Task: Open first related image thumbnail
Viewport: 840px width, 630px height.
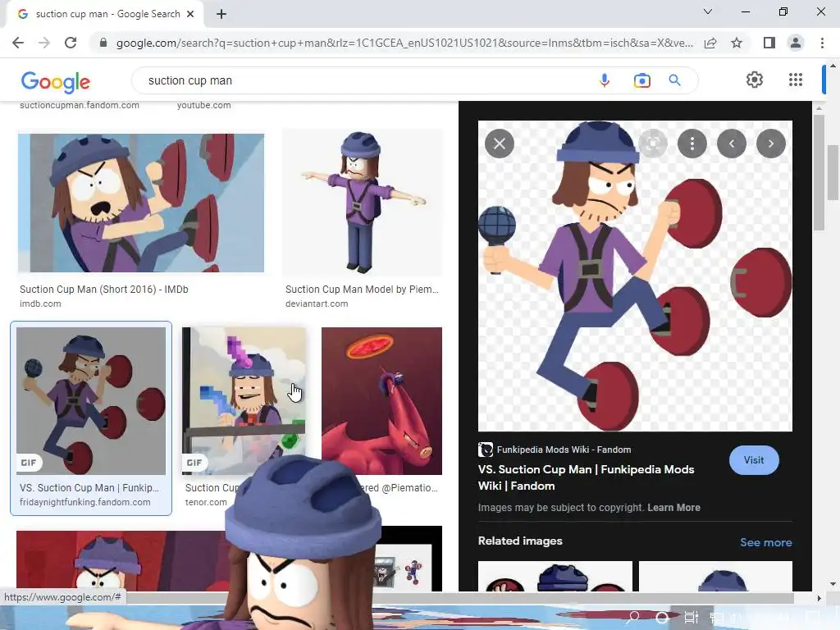Action: [x=555, y=576]
